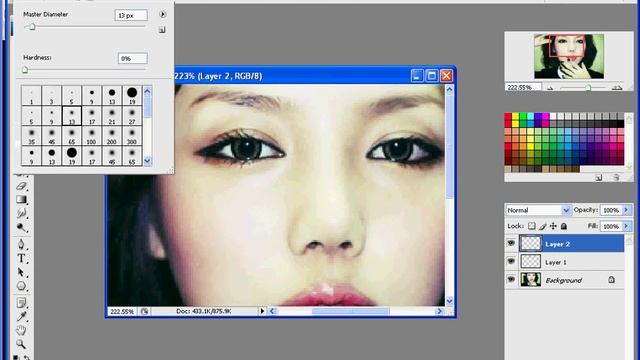
Task: Click the Background layer thumbnail
Action: 531,280
